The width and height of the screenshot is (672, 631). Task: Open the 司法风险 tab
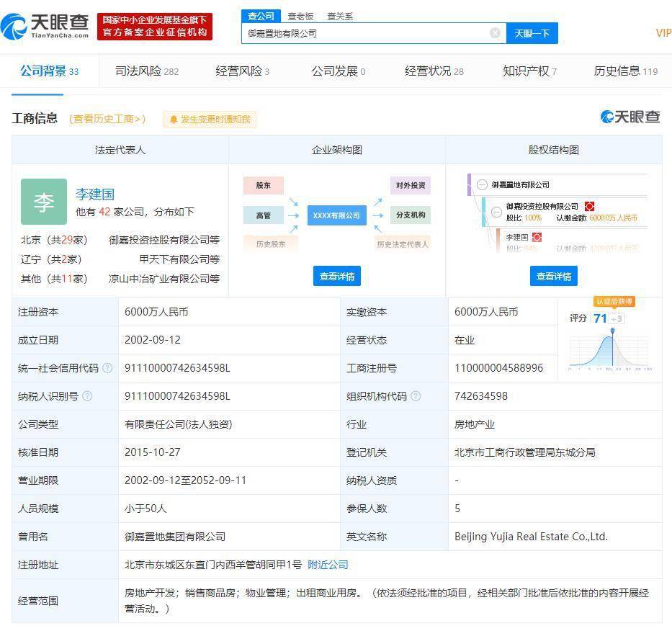(x=146, y=71)
